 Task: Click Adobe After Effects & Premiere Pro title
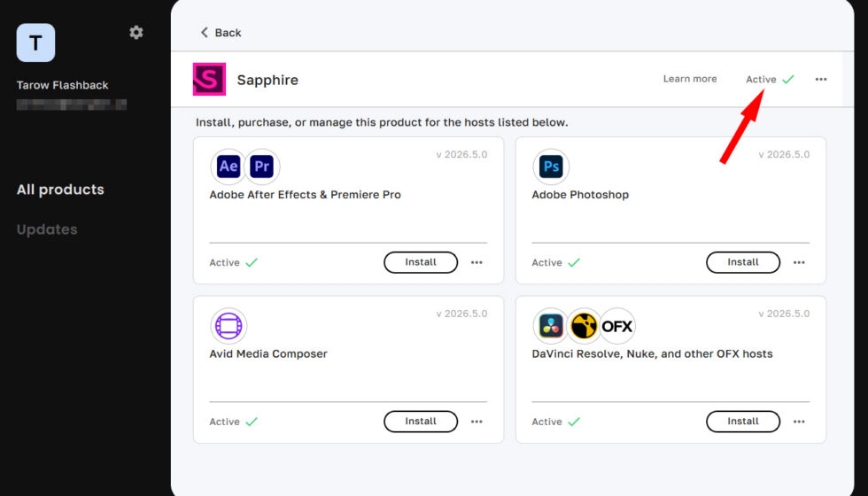305,195
